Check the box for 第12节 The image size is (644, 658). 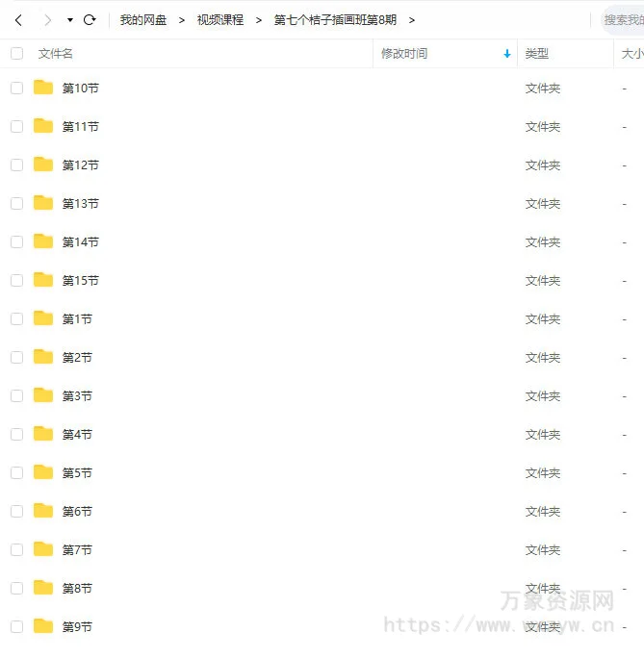pos(16,165)
